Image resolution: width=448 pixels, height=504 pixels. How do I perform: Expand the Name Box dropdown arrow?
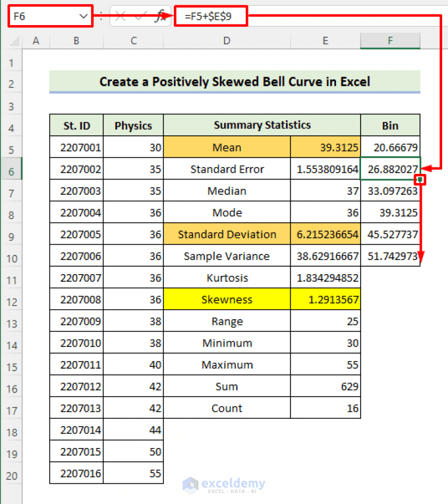(83, 16)
